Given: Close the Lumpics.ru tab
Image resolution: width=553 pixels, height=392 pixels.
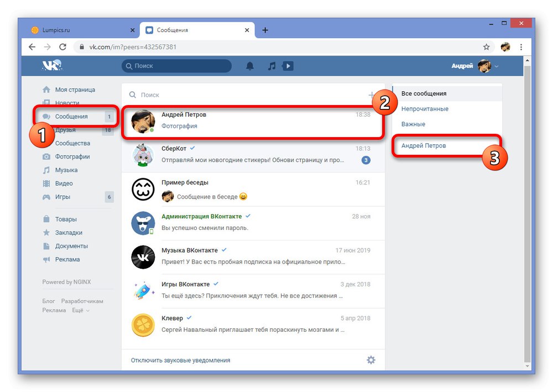Looking at the screenshot, I should (x=133, y=30).
